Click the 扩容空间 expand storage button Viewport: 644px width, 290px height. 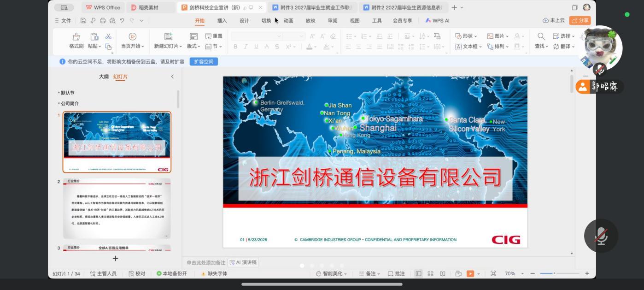(204, 62)
